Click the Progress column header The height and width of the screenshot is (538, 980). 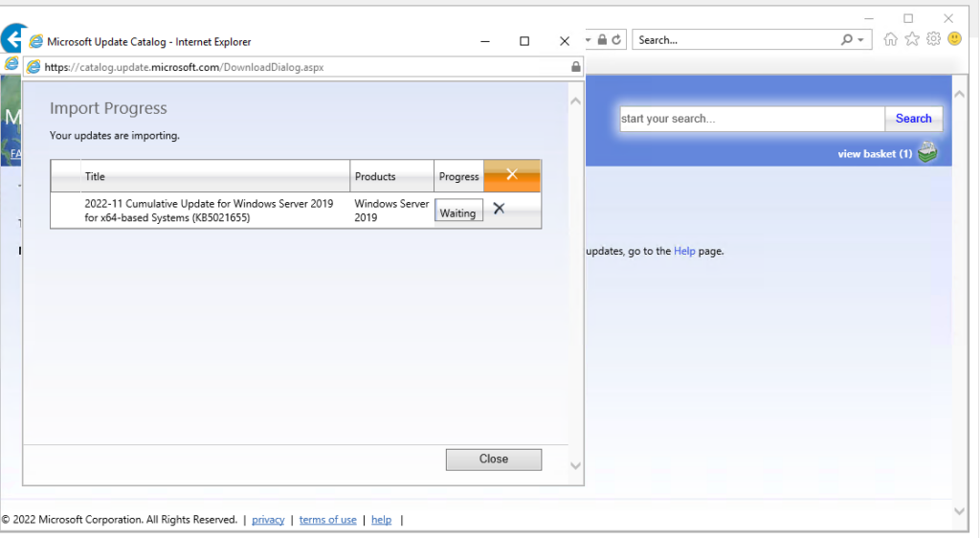pyautogui.click(x=458, y=176)
